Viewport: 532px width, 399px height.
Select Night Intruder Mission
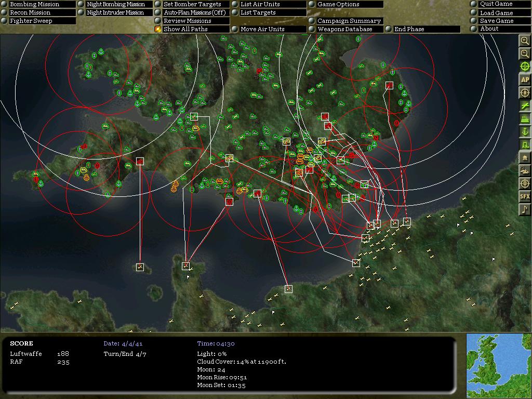[x=115, y=12]
